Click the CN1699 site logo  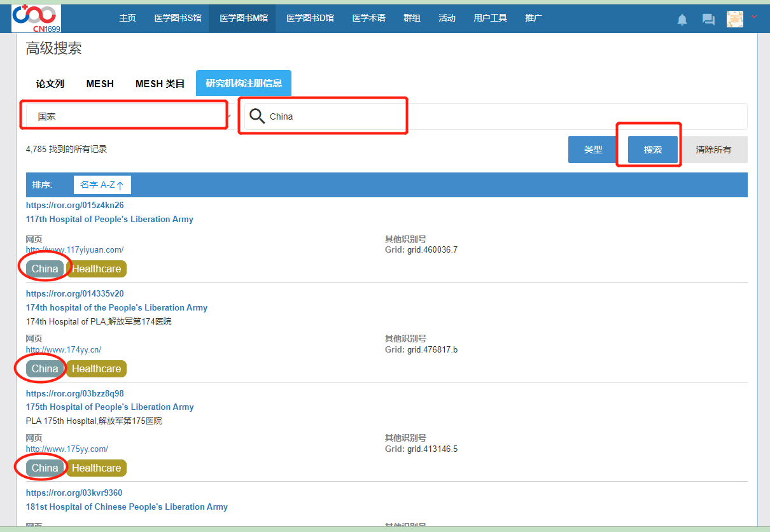click(x=36, y=18)
